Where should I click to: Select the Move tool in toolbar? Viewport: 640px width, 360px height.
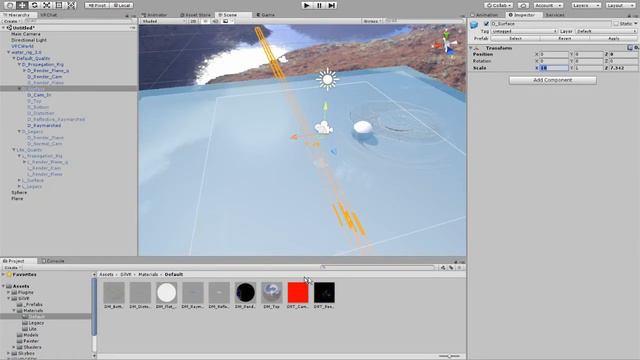tap(22, 5)
